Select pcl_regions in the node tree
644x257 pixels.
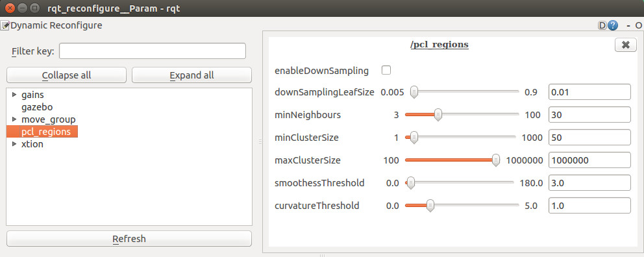coord(42,132)
